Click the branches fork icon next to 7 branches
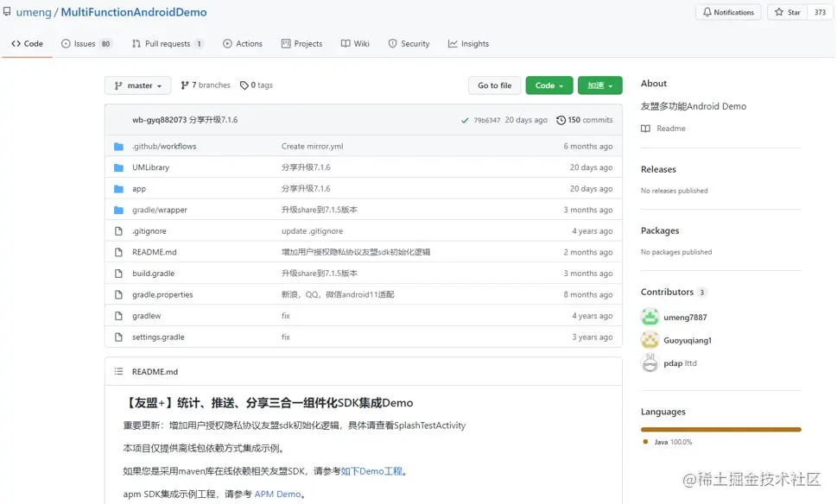837x504 pixels. [185, 85]
